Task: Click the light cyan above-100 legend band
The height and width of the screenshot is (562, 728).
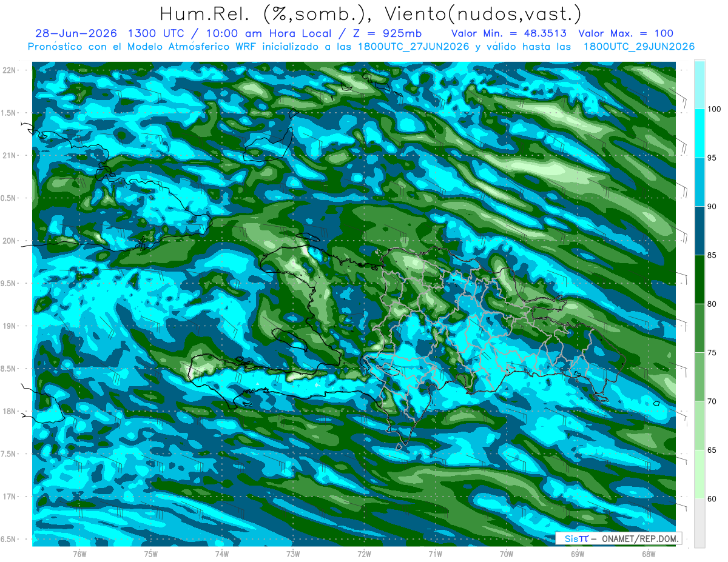Action: [x=699, y=85]
